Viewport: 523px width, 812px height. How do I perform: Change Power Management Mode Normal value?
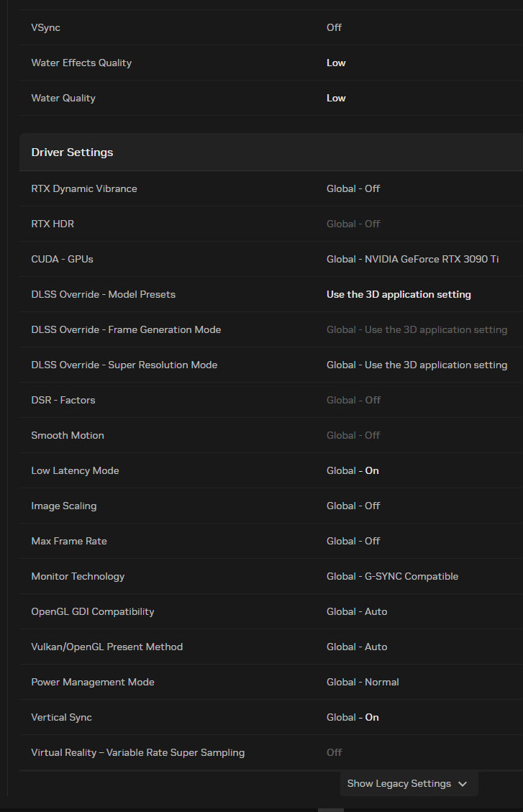[363, 682]
